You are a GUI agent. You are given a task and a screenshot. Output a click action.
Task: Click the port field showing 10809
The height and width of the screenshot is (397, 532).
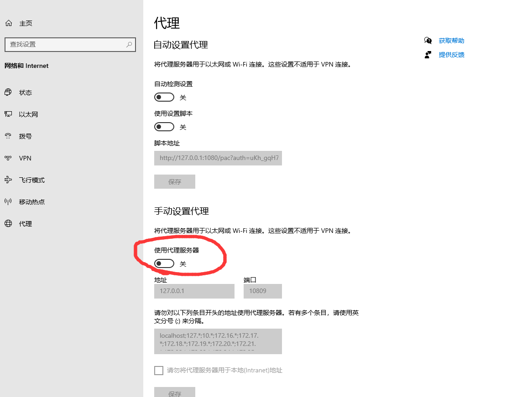(263, 291)
